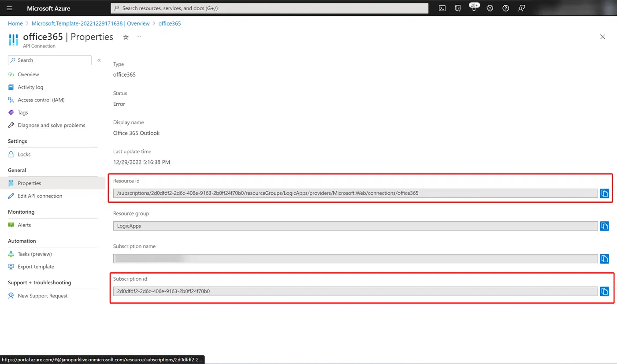617x364 pixels.
Task: Open the Feedback icon in top bar
Action: coord(521,8)
